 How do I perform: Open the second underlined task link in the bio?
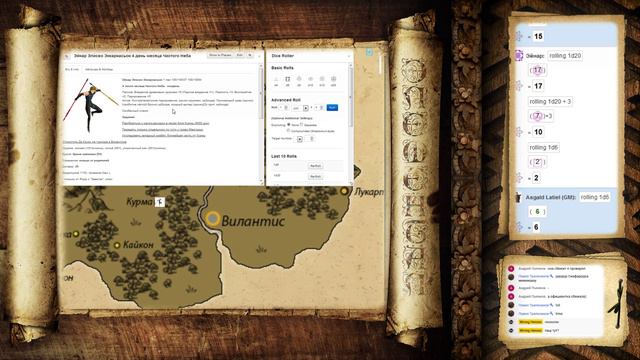tap(162, 129)
